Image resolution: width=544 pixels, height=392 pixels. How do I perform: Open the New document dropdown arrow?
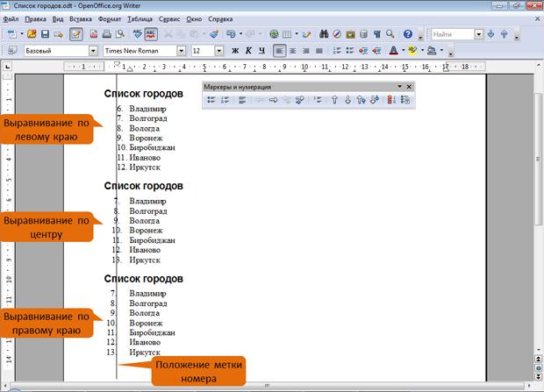tap(22, 34)
